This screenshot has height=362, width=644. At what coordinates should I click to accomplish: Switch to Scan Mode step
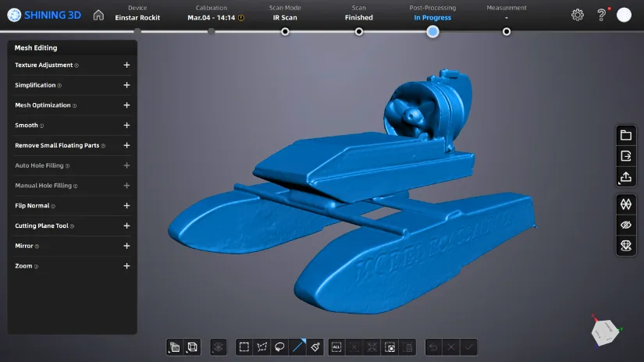[x=285, y=12]
